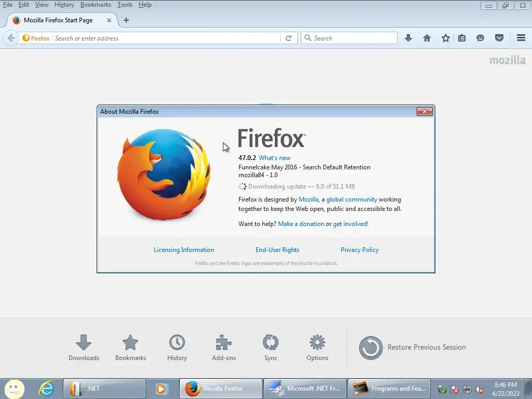This screenshot has width=532, height=399.
Task: Open Add-ons puzzle piece shortcut
Action: [x=223, y=348]
